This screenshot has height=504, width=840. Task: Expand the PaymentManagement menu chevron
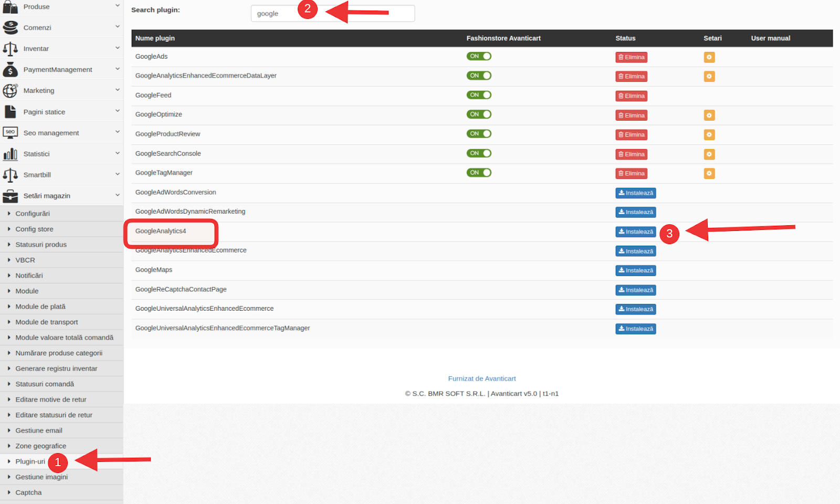118,68
